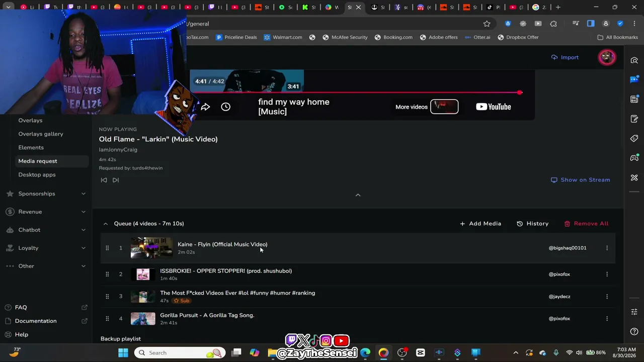Click Add Media button
This screenshot has height=362, width=644.
coord(480,224)
